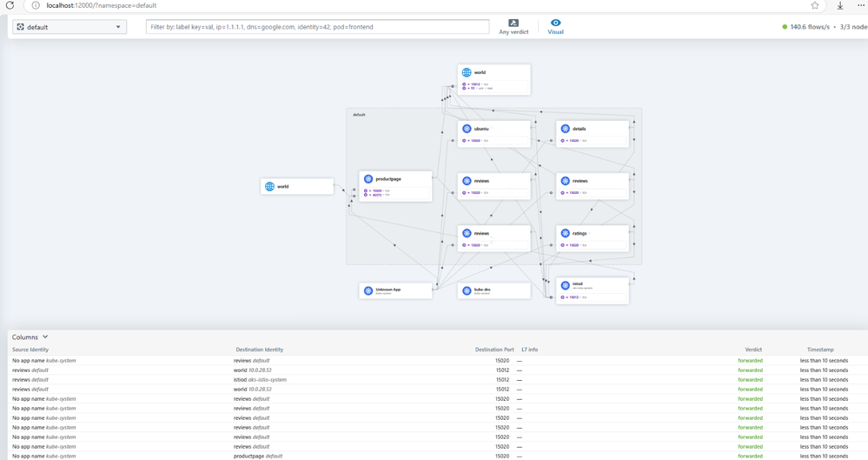The width and height of the screenshot is (868, 460).
Task: Click Destination Identity column header
Action: [260, 350]
